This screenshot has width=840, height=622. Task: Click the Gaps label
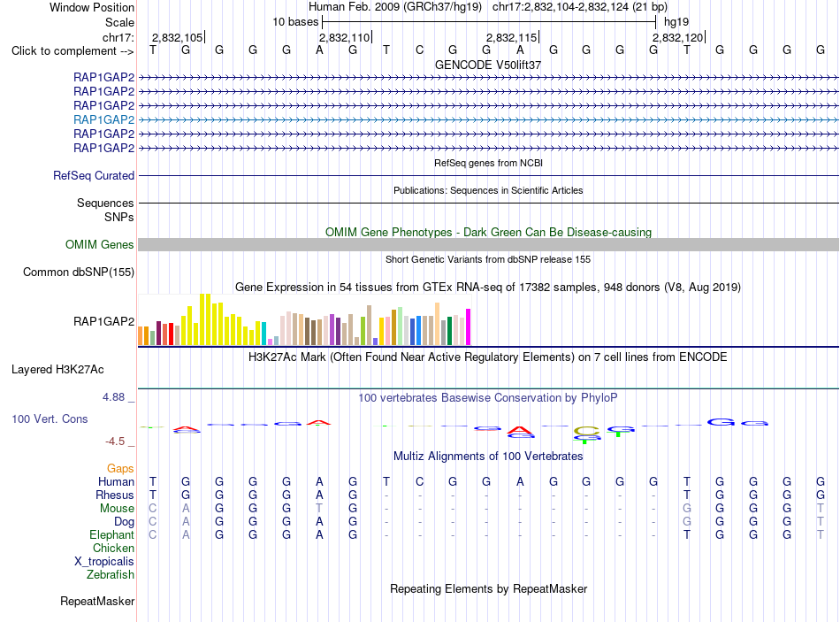pos(120,469)
